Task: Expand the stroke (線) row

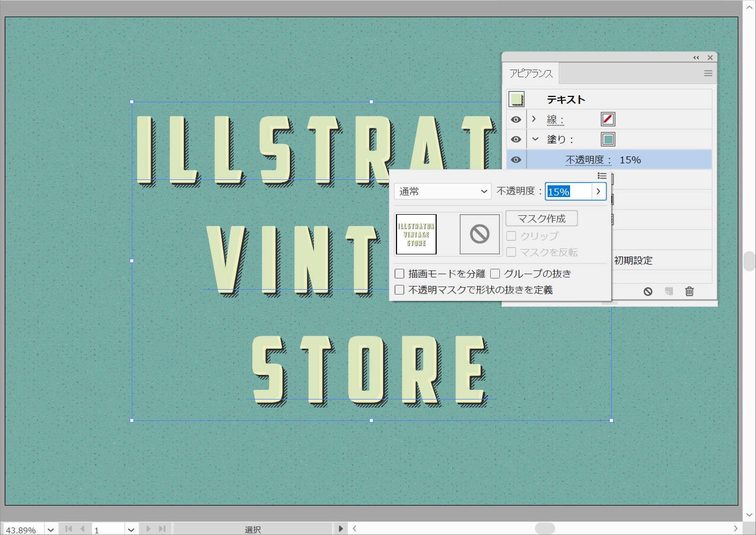Action: pyautogui.click(x=534, y=119)
